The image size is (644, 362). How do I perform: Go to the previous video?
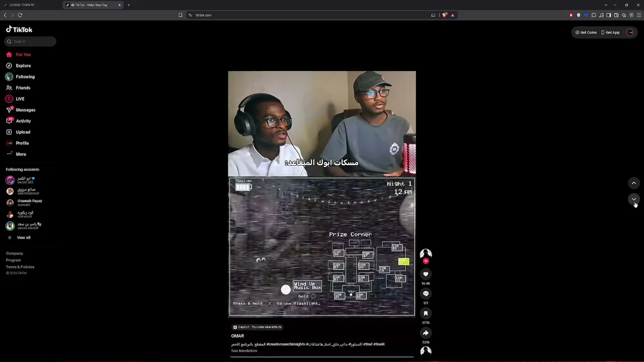(634, 183)
